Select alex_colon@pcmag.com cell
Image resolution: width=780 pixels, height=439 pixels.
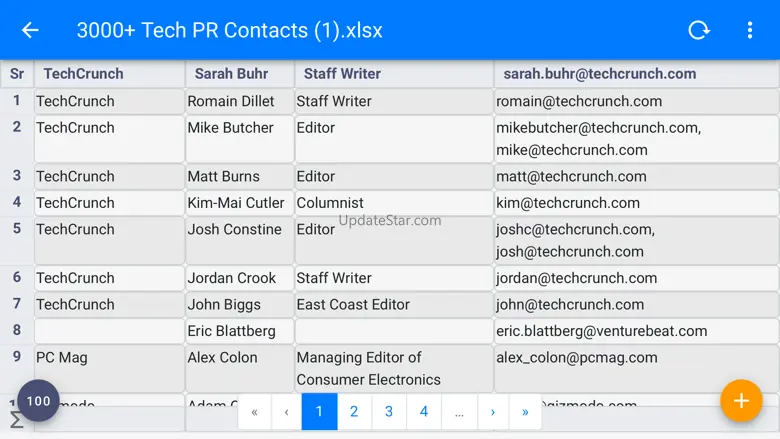(637, 368)
